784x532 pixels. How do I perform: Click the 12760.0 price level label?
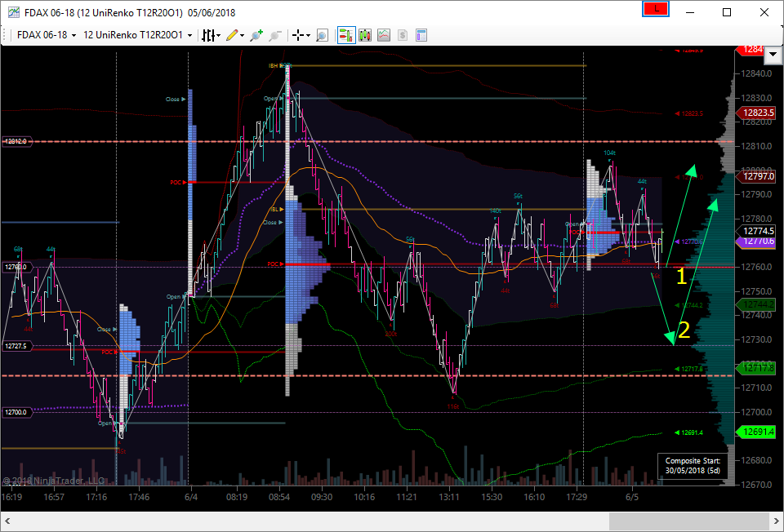tap(16, 268)
